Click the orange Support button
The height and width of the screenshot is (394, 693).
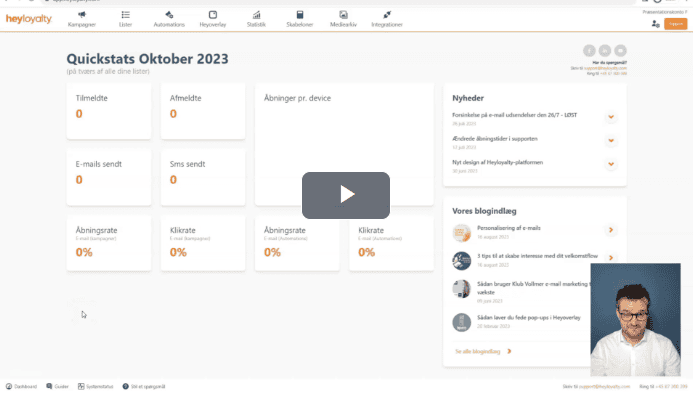[675, 24]
